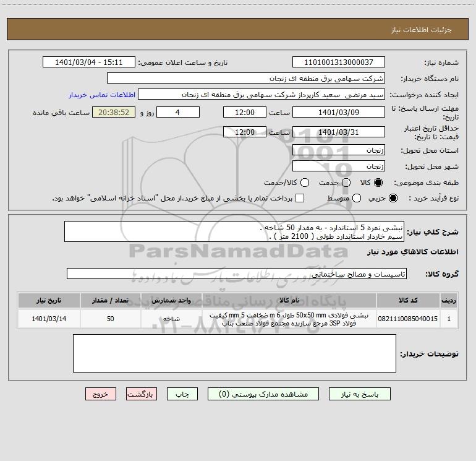Click the need date cell 1401/03/14
Viewport: 476px width, 461px height.
pos(49,319)
